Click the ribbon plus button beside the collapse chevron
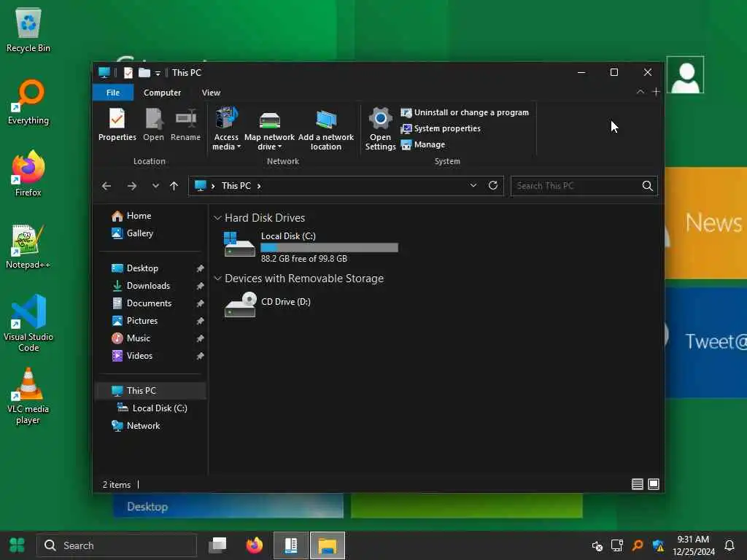Viewport: 747px width, 560px height. pyautogui.click(x=656, y=92)
